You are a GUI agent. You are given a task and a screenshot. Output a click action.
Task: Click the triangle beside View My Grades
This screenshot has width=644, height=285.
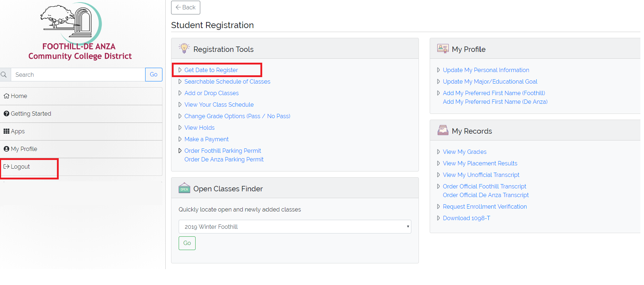coord(438,152)
